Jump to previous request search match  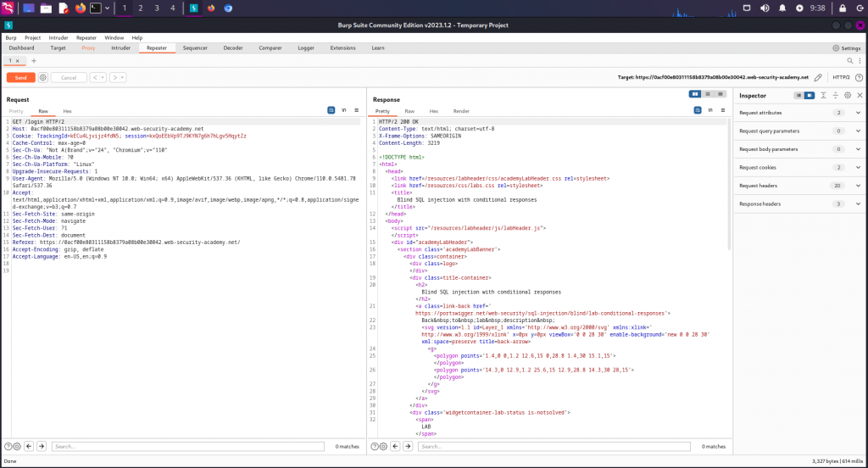[29, 447]
